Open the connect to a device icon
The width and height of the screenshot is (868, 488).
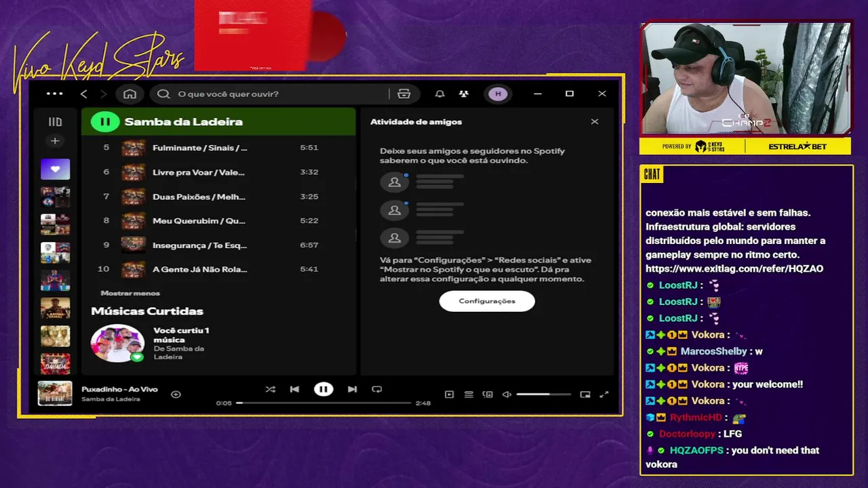[x=487, y=394]
